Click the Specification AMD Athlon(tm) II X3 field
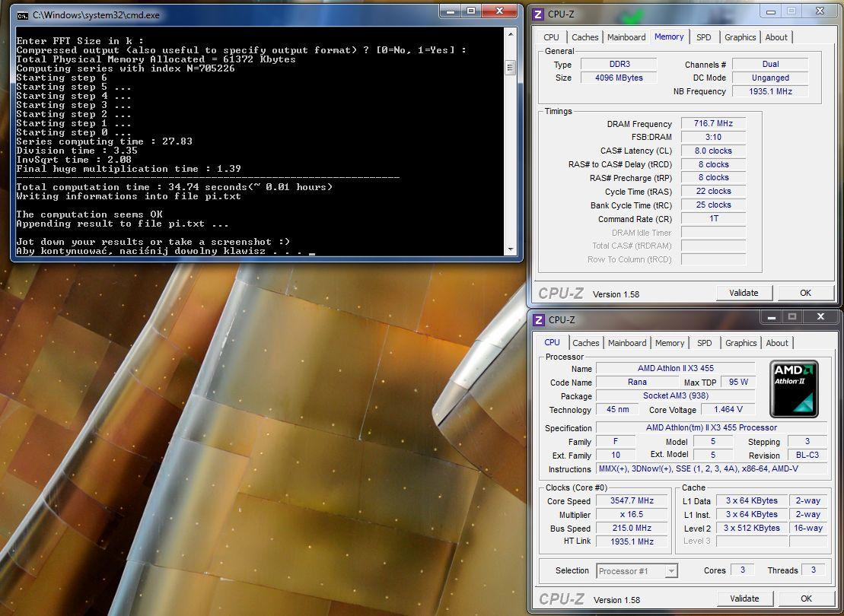 point(712,428)
